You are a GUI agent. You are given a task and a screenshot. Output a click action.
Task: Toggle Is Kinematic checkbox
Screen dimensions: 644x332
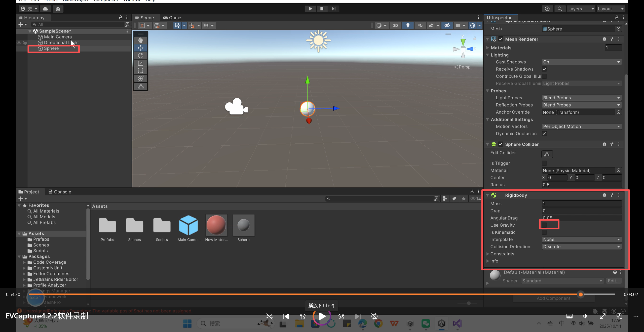coord(544,232)
